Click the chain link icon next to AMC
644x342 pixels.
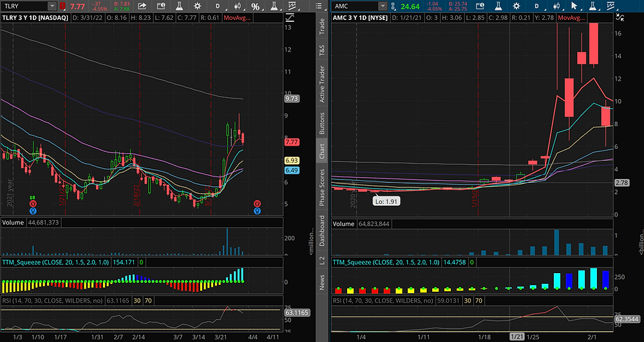(393, 6)
